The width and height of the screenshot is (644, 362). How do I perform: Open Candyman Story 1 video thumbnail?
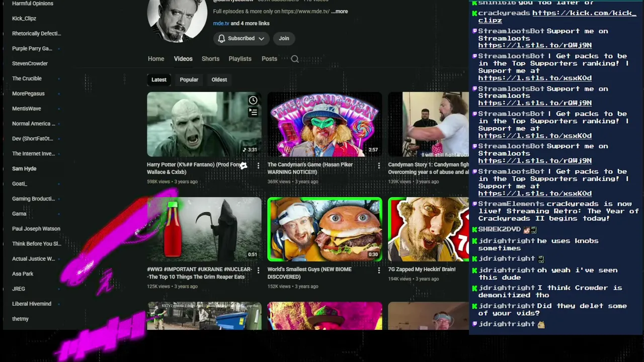428,125
